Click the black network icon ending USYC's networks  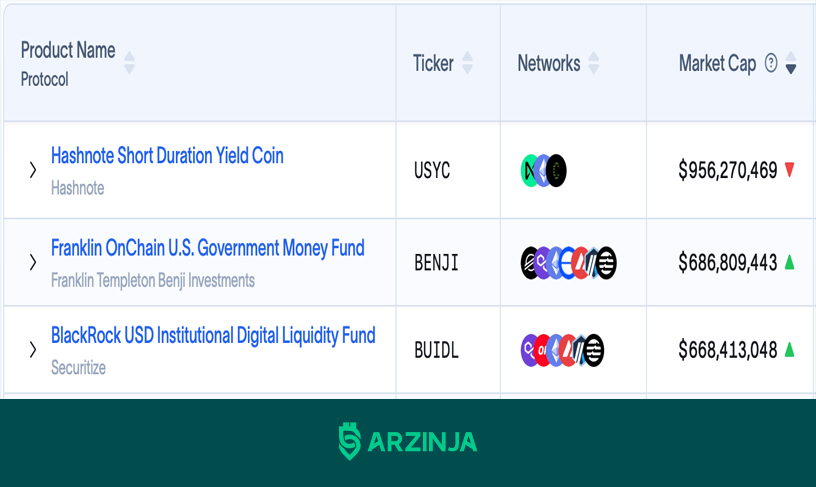[x=557, y=171]
